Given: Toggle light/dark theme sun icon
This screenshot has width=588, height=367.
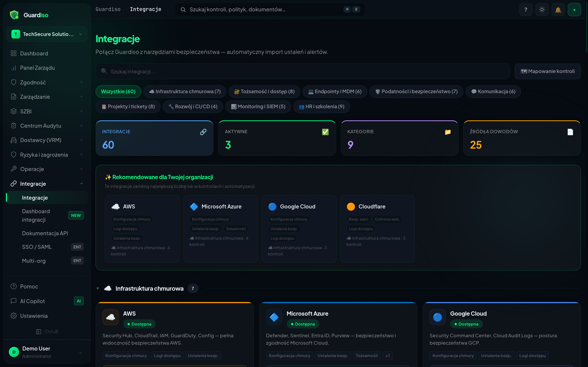Looking at the screenshot, I should click(x=542, y=10).
